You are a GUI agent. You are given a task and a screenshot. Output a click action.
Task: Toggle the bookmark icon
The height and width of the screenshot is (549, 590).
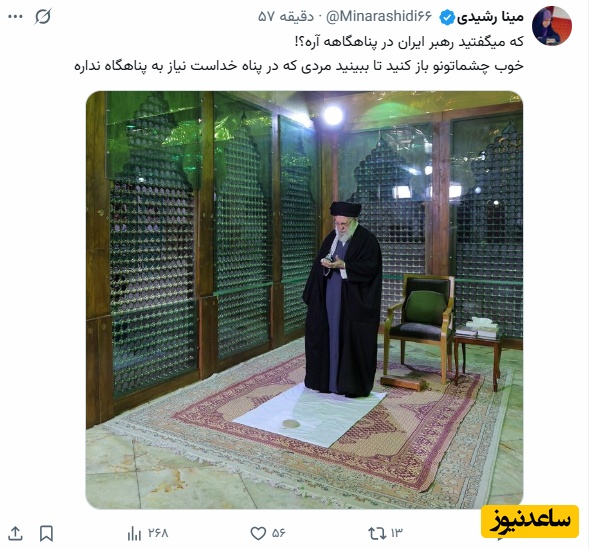(46, 533)
